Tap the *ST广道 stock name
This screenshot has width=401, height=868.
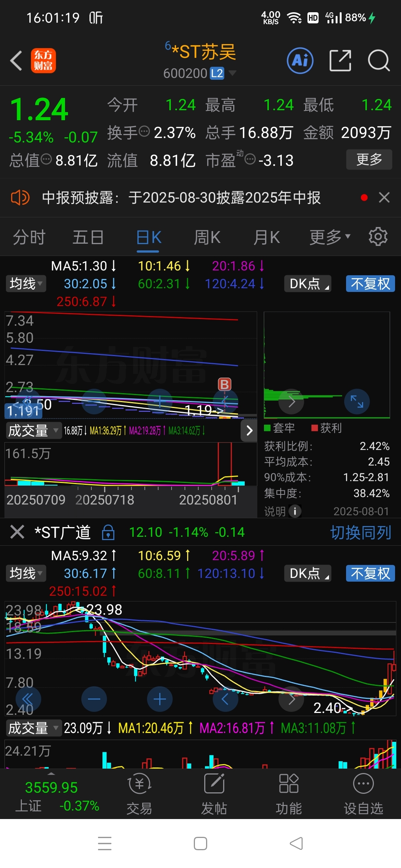point(62,532)
